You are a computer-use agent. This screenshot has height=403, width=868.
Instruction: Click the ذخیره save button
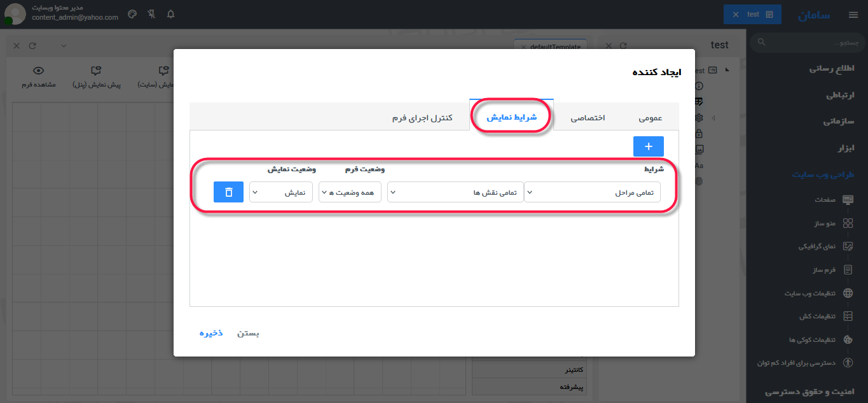click(211, 333)
